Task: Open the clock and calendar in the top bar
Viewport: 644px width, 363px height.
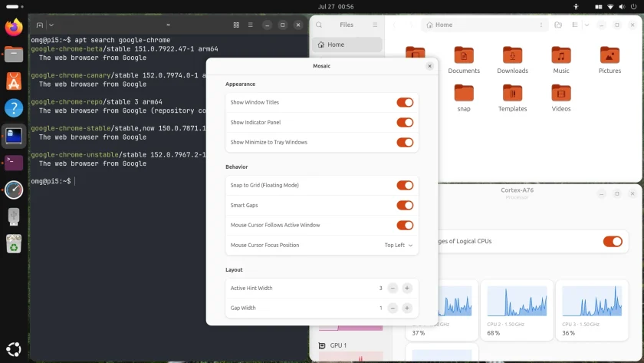Action: click(336, 7)
